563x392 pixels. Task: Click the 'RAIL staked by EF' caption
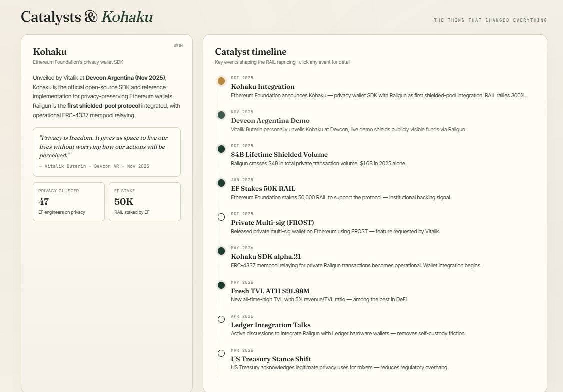click(x=132, y=212)
